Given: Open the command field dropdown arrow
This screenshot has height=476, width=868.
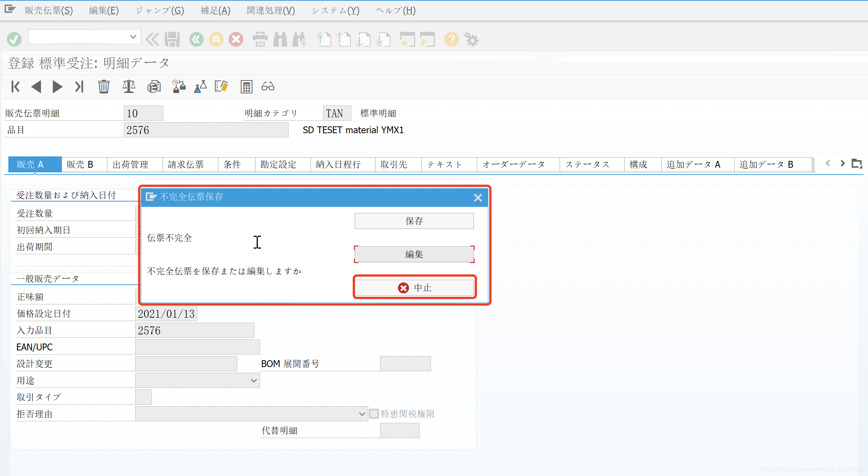Looking at the screenshot, I should pyautogui.click(x=133, y=37).
